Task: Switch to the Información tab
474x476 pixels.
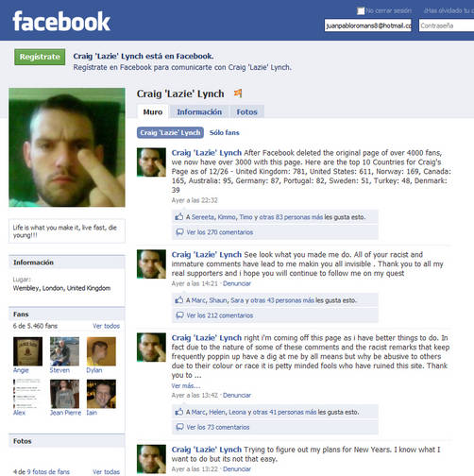Action: [x=199, y=111]
